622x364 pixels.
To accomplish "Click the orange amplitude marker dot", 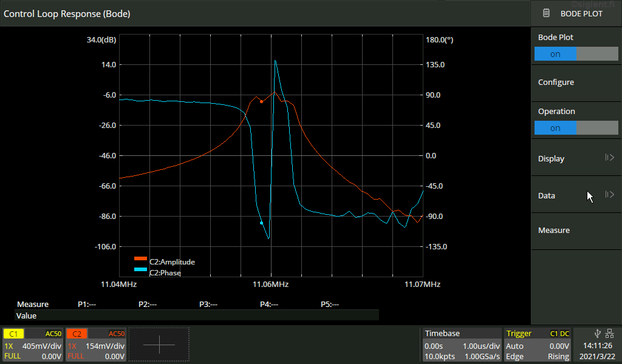I will [261, 102].
